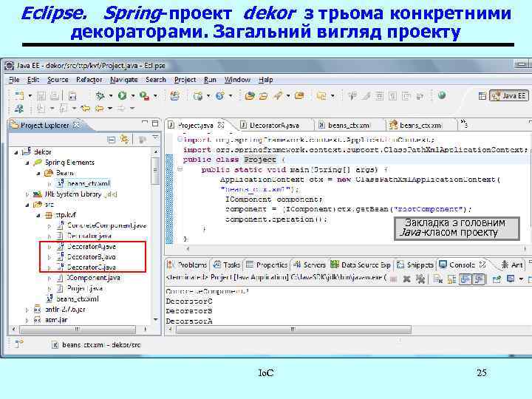Open the External Tools dropdown arrow
Screen dimensions: 532x399
point(155,96)
